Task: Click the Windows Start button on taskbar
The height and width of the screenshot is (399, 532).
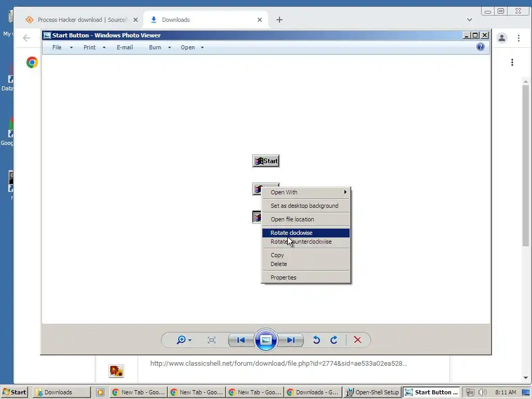Action: (x=14, y=392)
